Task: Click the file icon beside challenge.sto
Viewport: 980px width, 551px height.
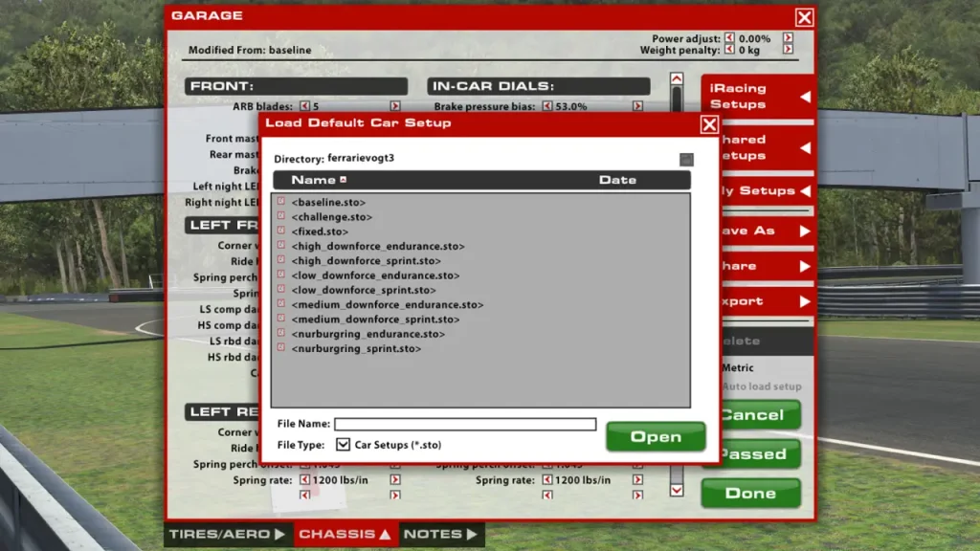Action: tap(279, 216)
